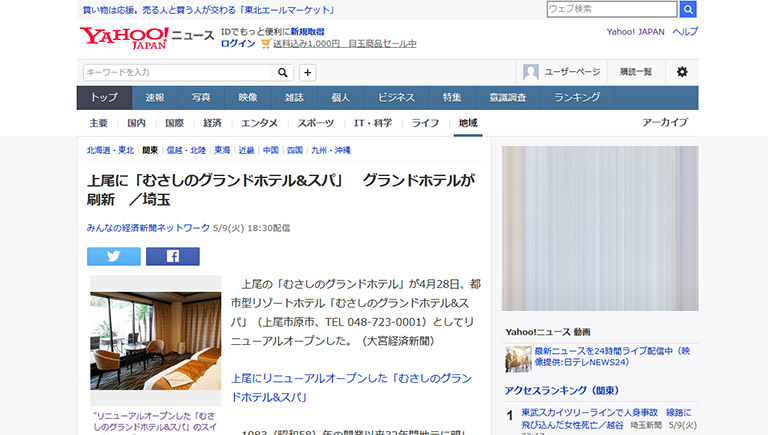
Task: Click the hotel room article photo
Action: 156,341
